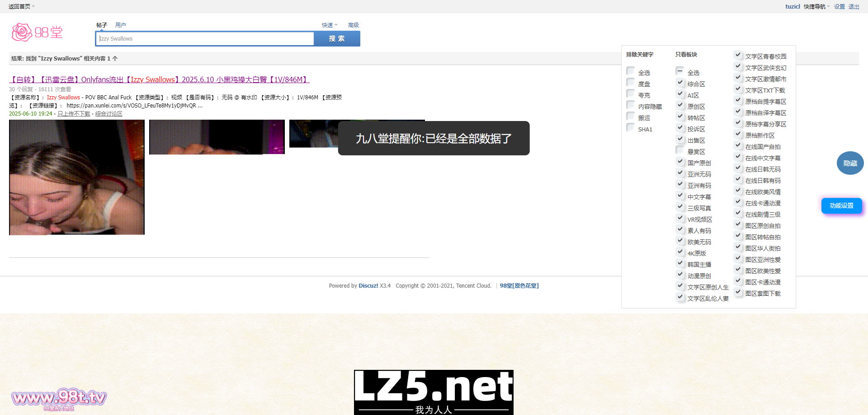Tick the SHA1 exclude checkbox

631,128
